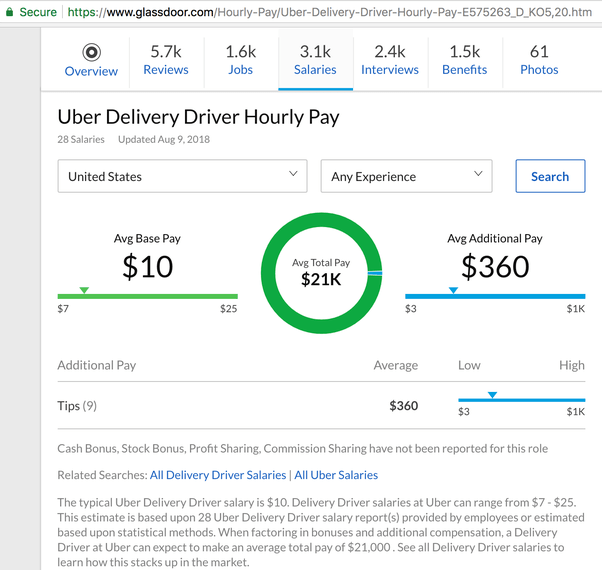Screen dimensions: 602x570
Task: Click the green base pay range bar
Action: [147, 296]
